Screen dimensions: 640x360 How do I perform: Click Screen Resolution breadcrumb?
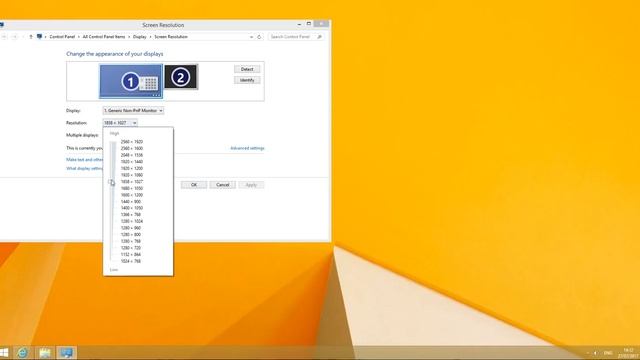(171, 37)
